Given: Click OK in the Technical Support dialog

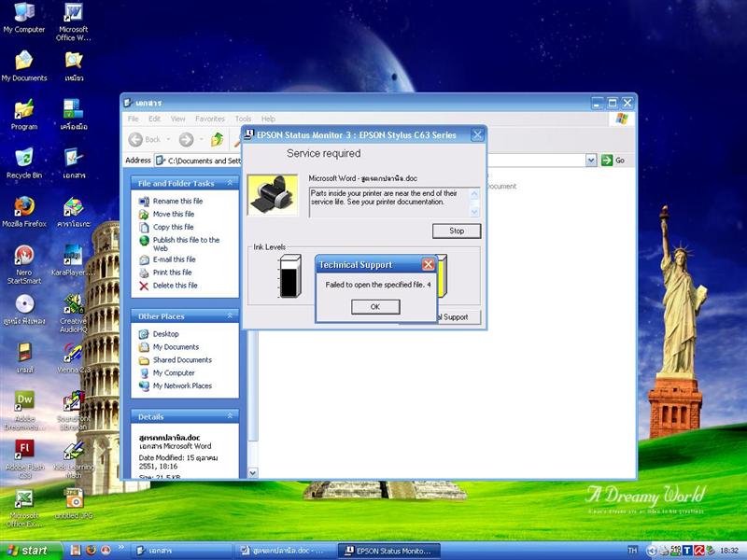Looking at the screenshot, I should tap(375, 307).
